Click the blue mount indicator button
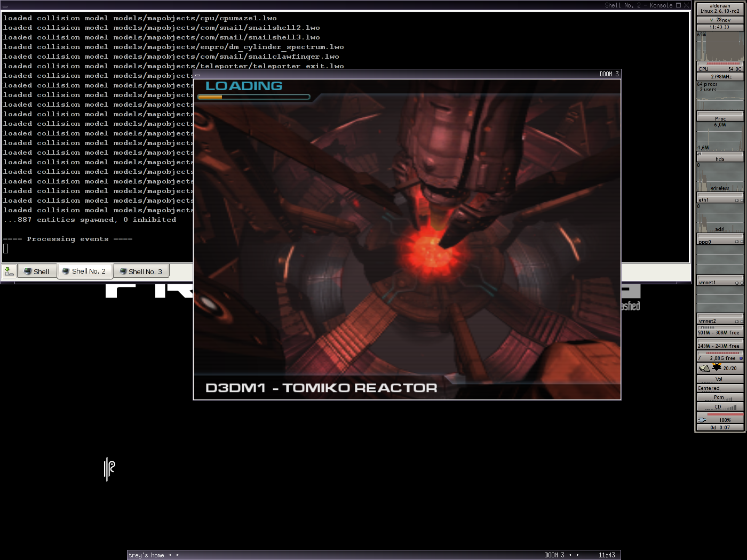747x560 pixels. pyautogui.click(x=741, y=358)
